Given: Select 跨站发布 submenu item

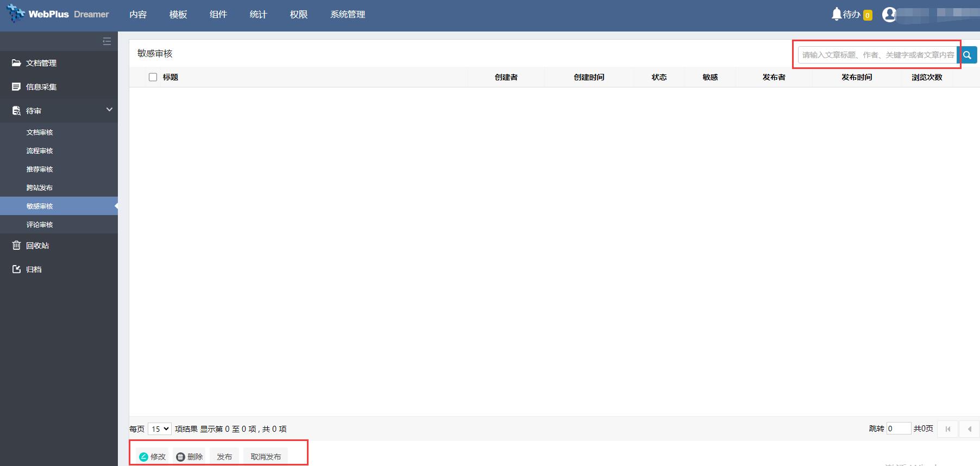Looking at the screenshot, I should (x=59, y=188).
